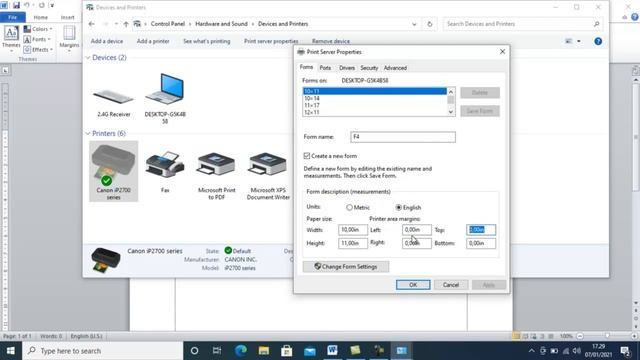The width and height of the screenshot is (640, 360).
Task: Click the Help icon in Devices and Printers
Action: (x=598, y=41)
